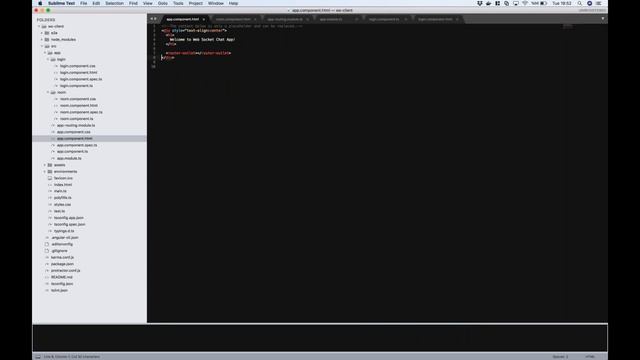Close the login.component.html tab
The height and width of the screenshot is (360, 640).
457,19
